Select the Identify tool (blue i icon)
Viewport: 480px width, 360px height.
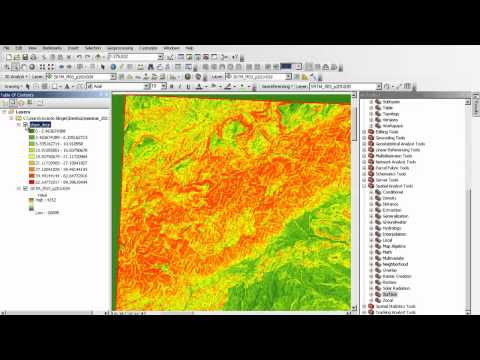pos(113,67)
